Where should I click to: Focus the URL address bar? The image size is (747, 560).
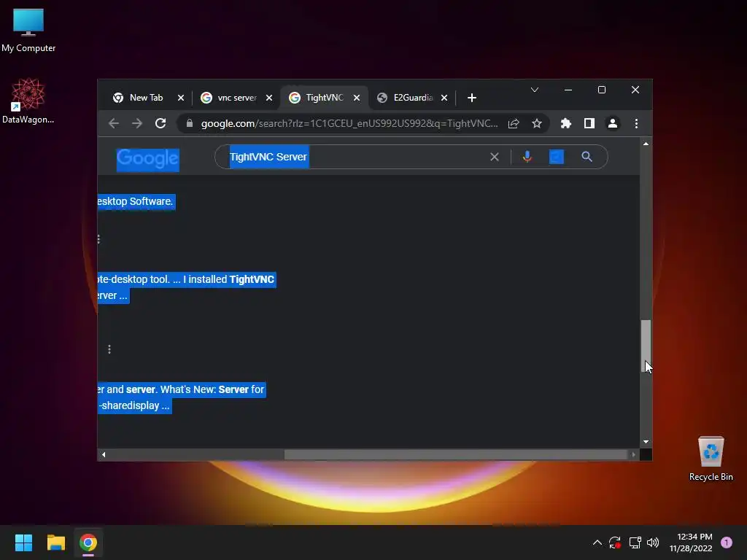pos(349,124)
